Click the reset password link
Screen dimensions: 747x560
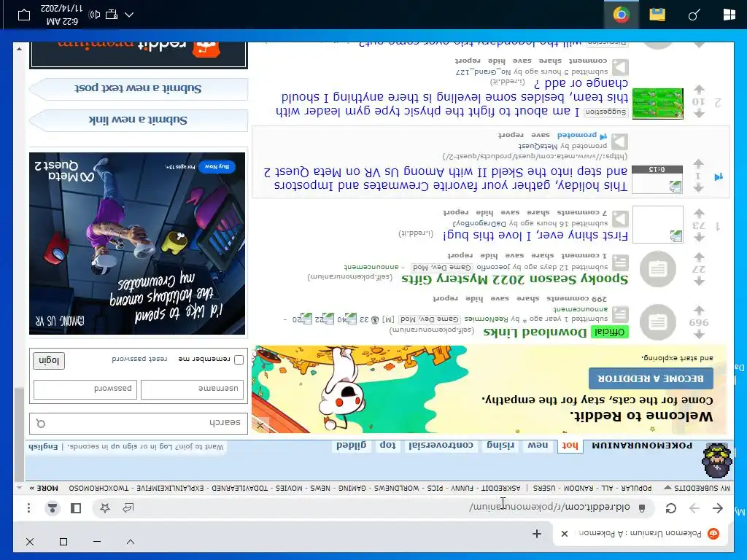(x=139, y=359)
